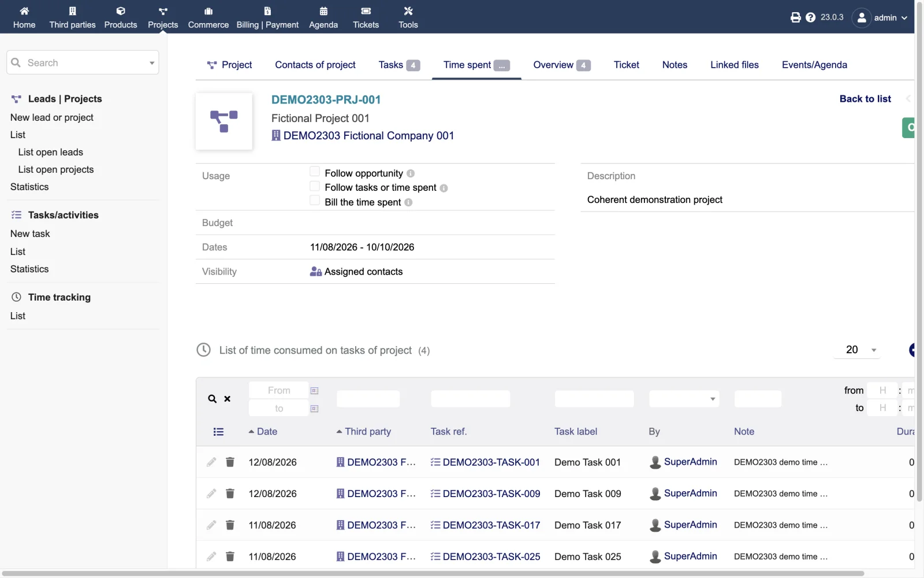Open the column selector list icon

pos(218,432)
